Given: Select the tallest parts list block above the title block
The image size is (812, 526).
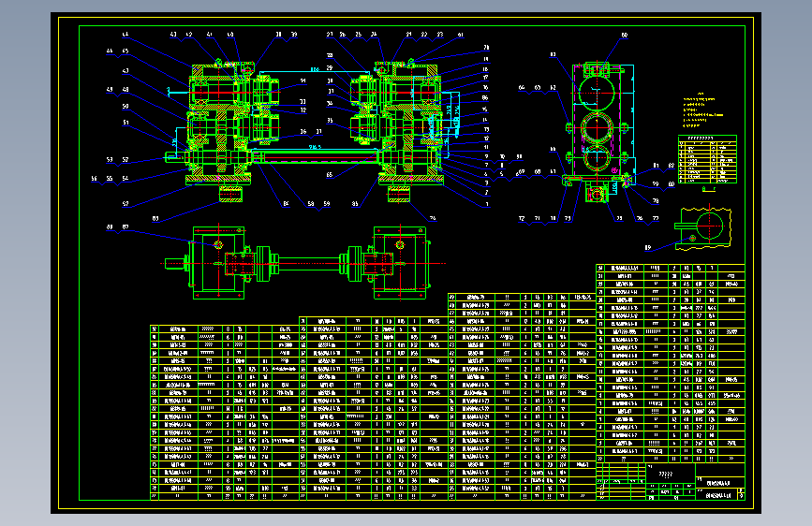Looking at the screenshot, I should tap(671, 363).
